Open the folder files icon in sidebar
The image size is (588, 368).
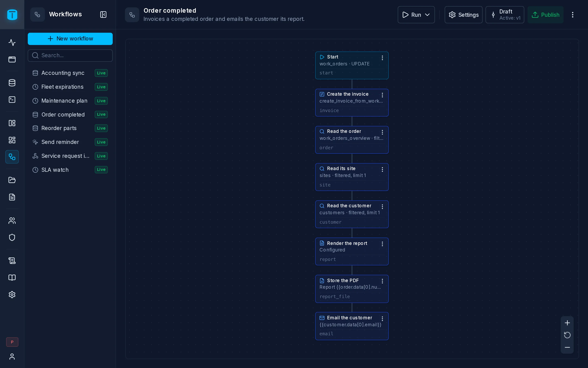[x=12, y=180]
